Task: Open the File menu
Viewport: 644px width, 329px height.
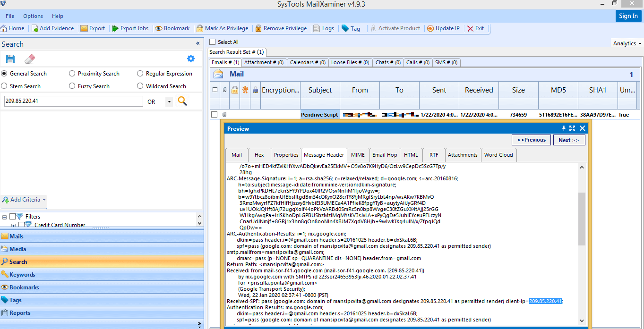Action: coord(10,16)
